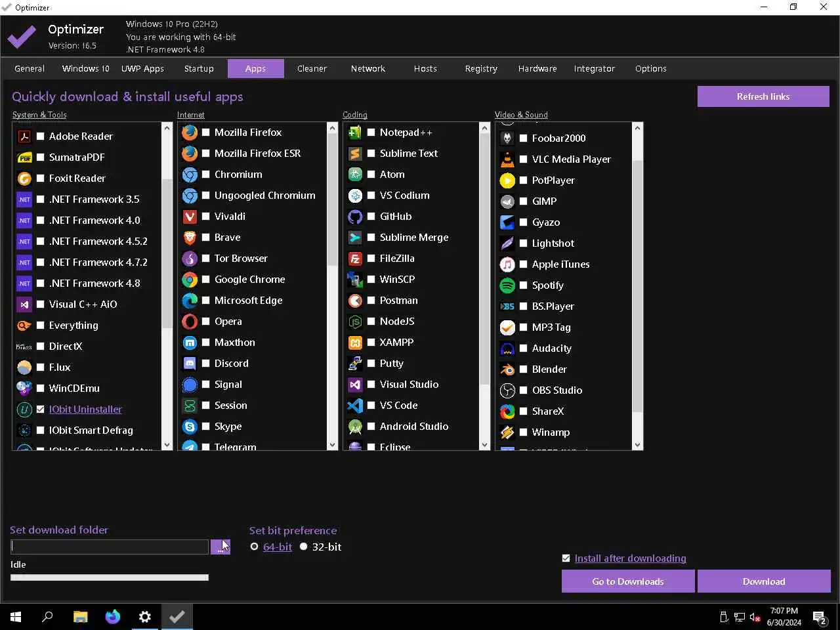The image size is (840, 630).
Task: Open the Integrator tab
Action: click(x=595, y=68)
